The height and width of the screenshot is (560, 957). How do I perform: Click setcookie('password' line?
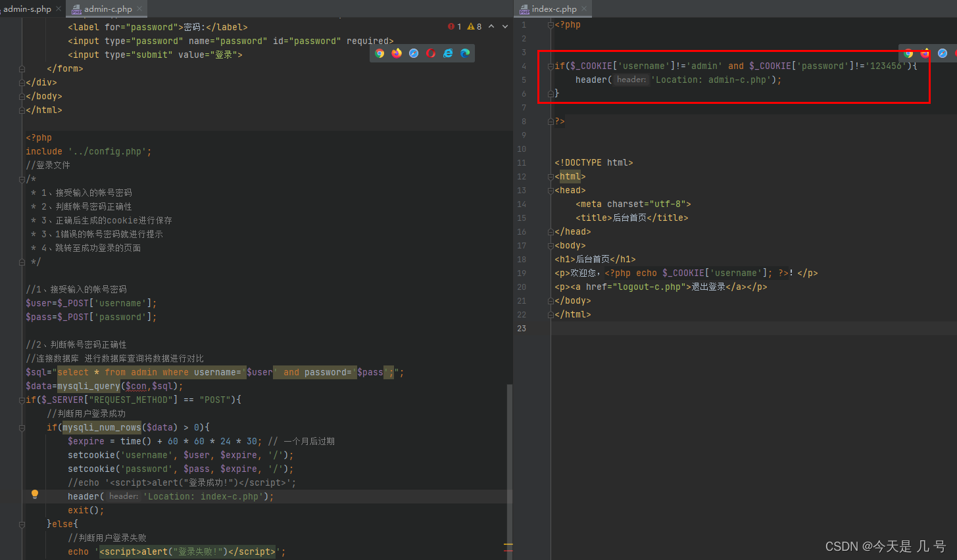click(181, 469)
